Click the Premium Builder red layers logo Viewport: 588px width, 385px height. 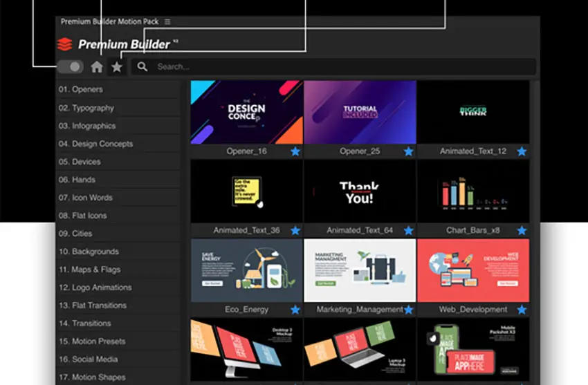point(64,44)
